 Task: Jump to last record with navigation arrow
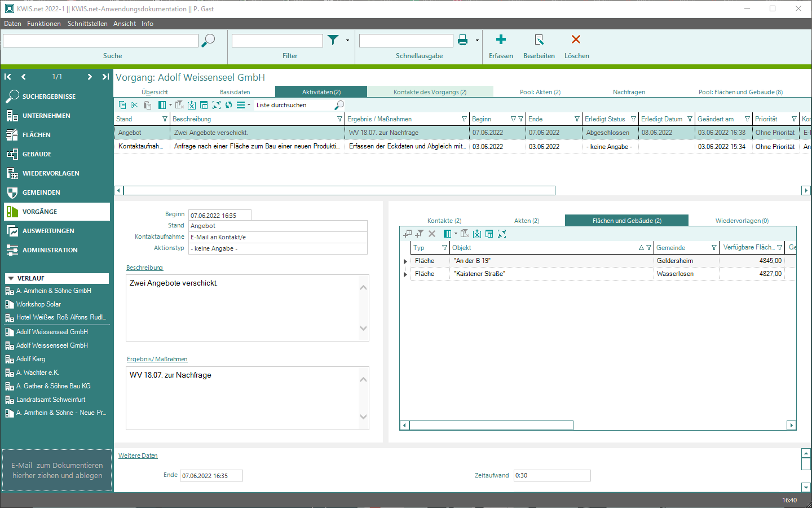[x=105, y=77]
